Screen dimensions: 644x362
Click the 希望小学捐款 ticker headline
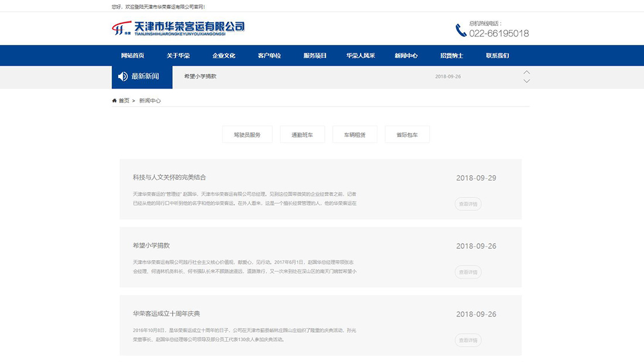(200, 77)
